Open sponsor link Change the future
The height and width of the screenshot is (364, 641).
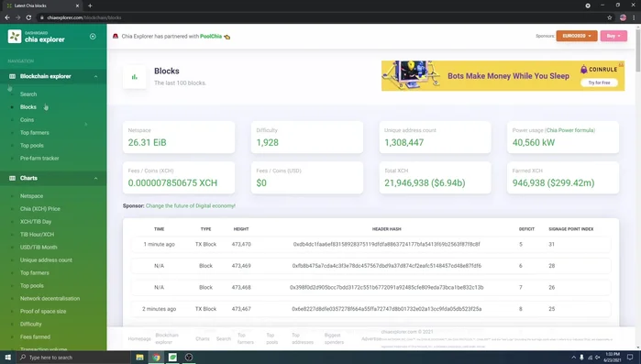click(x=191, y=206)
